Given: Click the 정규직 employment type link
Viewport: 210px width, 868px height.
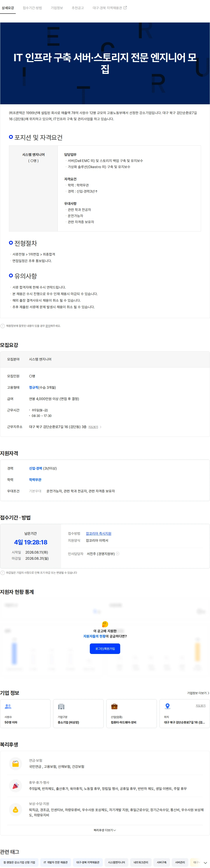Looking at the screenshot, I should tap(33, 387).
